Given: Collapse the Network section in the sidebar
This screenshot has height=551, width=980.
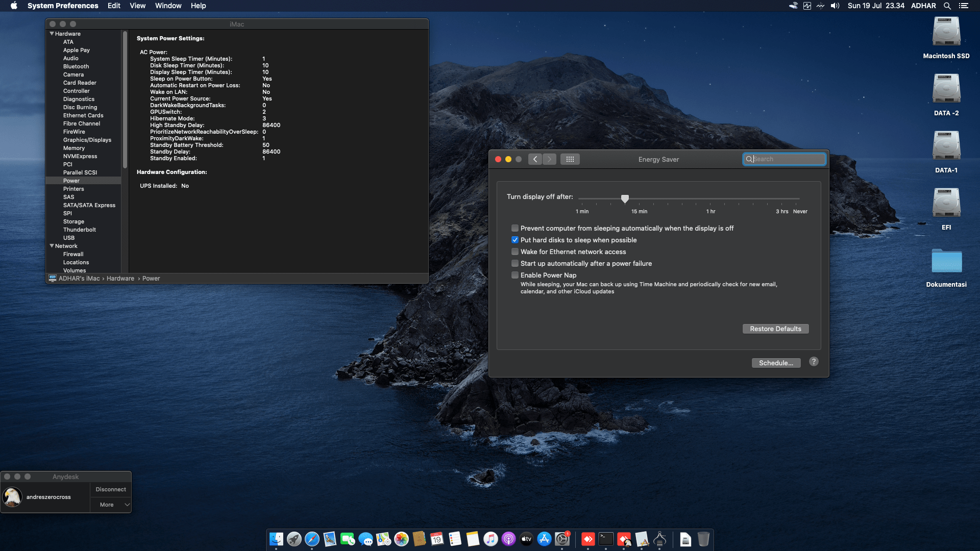Looking at the screenshot, I should click(x=52, y=246).
